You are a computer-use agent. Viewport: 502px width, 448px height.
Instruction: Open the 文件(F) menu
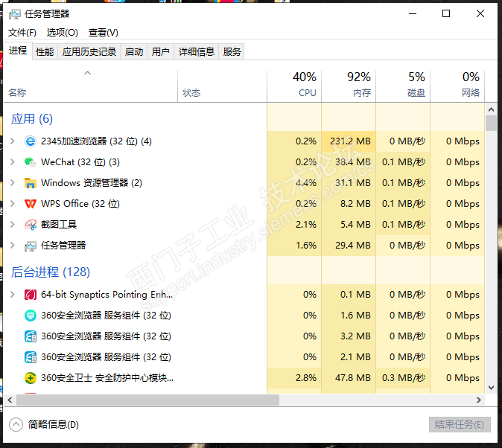(22, 33)
